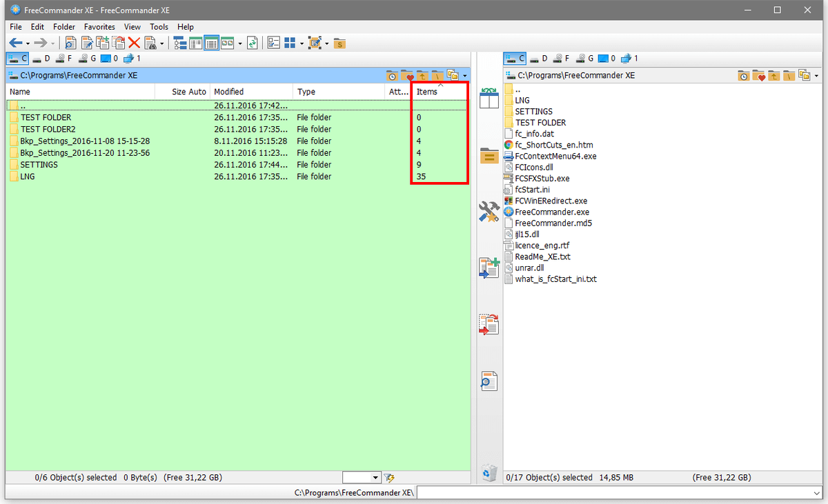
Task: Select network drive 1 in left panel
Action: pyautogui.click(x=132, y=59)
